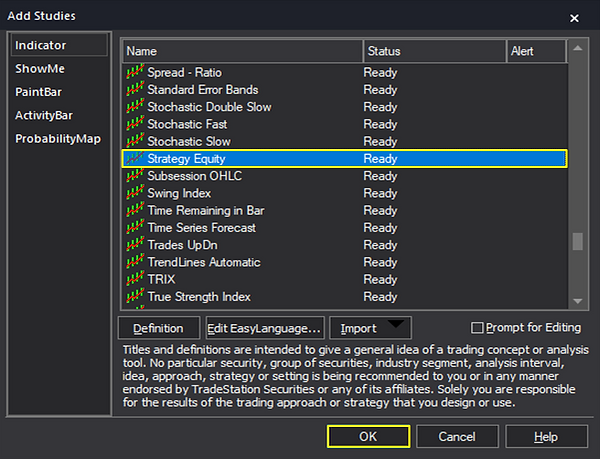Select the Standard Error Bands study name
This screenshot has height=459, width=600.
(203, 90)
